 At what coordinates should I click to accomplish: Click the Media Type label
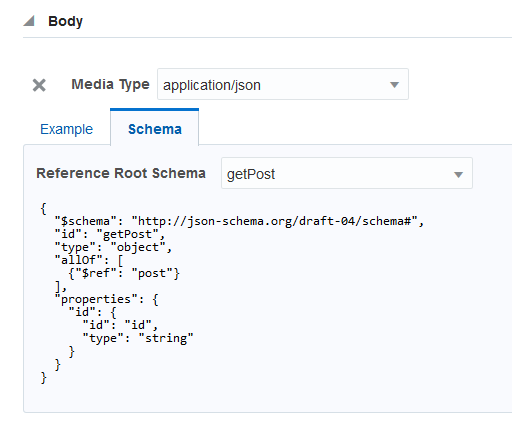click(110, 85)
